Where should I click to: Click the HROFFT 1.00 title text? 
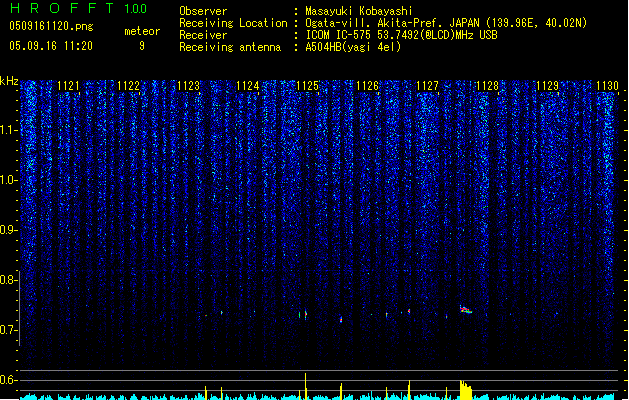click(78, 8)
